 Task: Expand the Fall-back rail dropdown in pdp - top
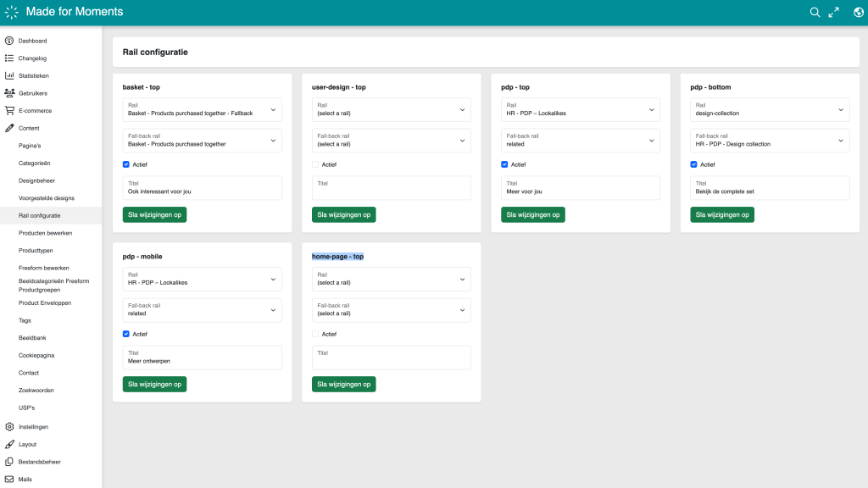pos(580,140)
